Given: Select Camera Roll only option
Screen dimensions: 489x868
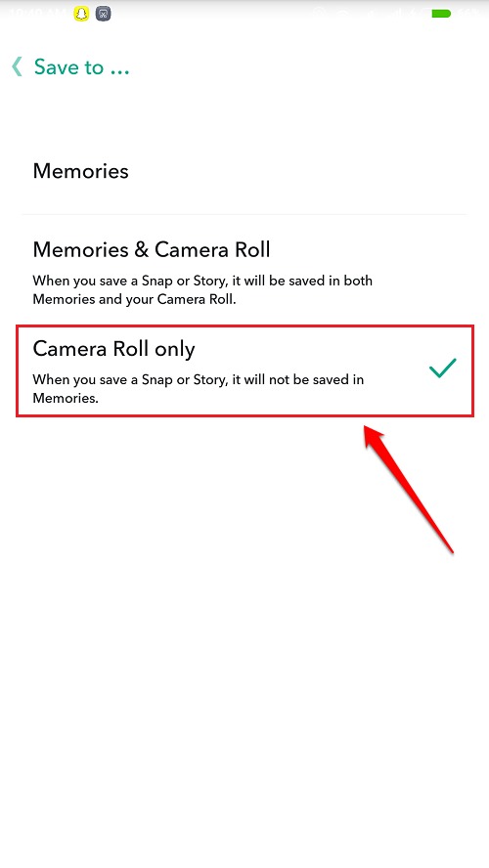Looking at the screenshot, I should pos(244,370).
